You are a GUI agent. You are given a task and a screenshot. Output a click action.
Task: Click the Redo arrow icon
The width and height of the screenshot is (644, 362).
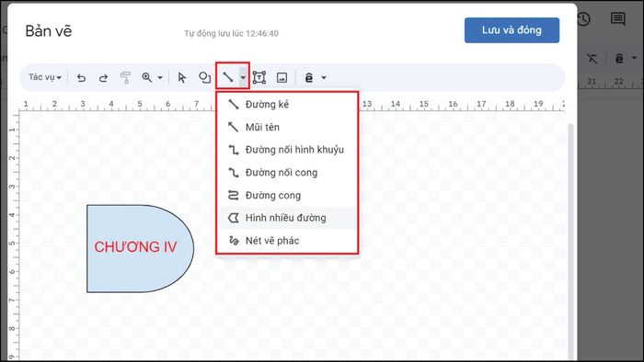coord(103,77)
